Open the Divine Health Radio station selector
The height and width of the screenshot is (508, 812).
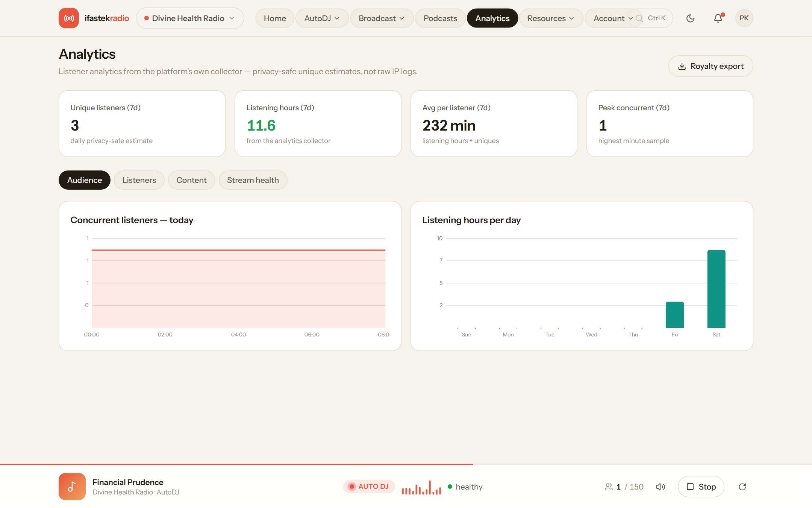[x=190, y=18]
